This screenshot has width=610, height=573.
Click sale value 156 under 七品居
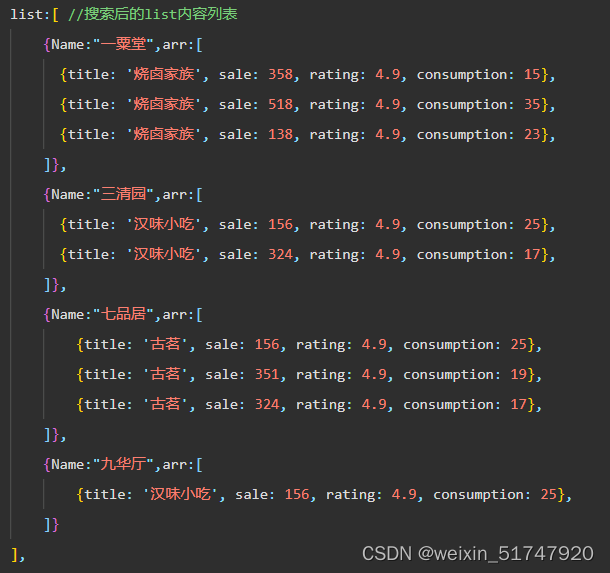point(267,344)
